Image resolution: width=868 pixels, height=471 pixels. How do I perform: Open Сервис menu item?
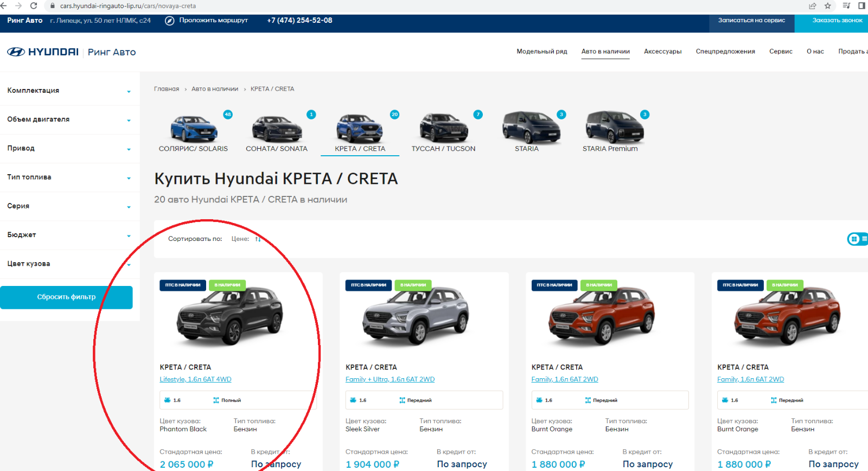click(781, 52)
